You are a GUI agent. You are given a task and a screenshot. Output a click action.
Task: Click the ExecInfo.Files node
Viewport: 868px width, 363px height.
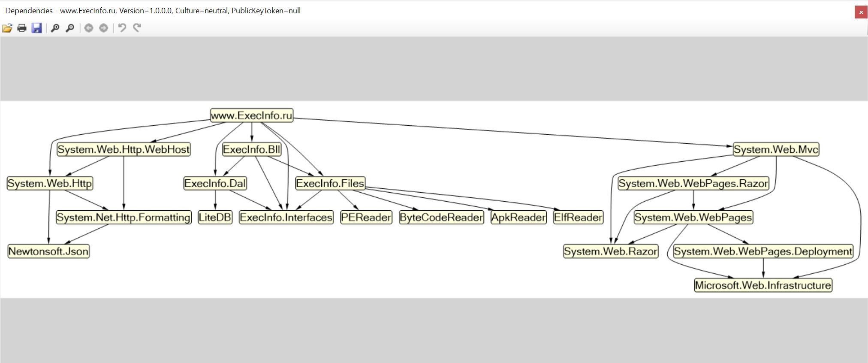(330, 183)
